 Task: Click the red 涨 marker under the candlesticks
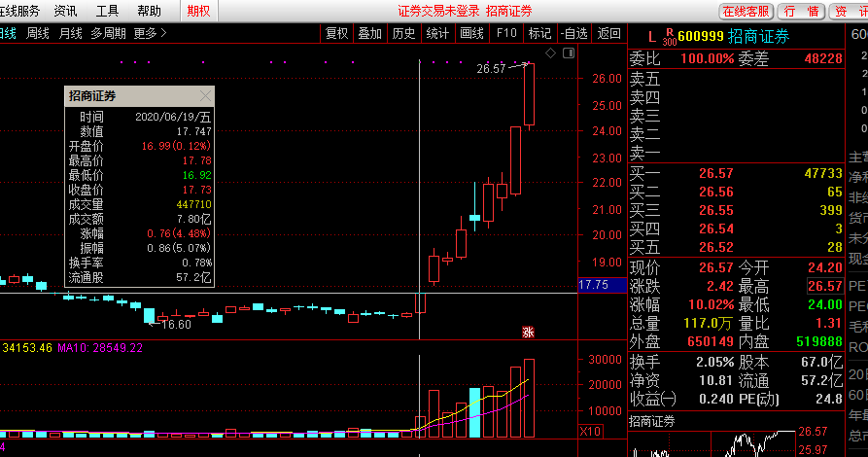pos(529,331)
